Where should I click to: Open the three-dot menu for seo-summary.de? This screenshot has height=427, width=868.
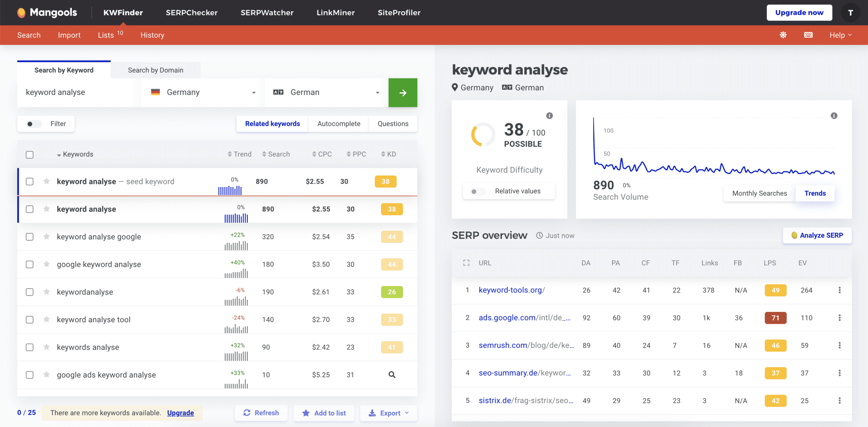[x=840, y=373]
